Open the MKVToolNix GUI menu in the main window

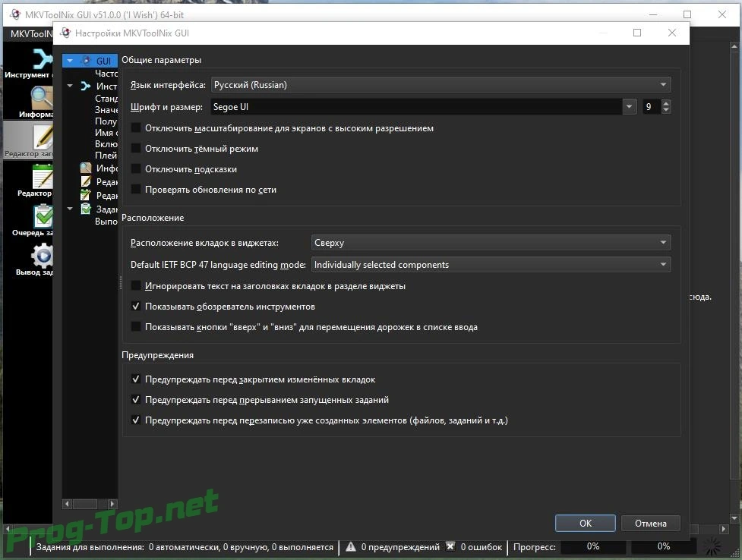31,33
